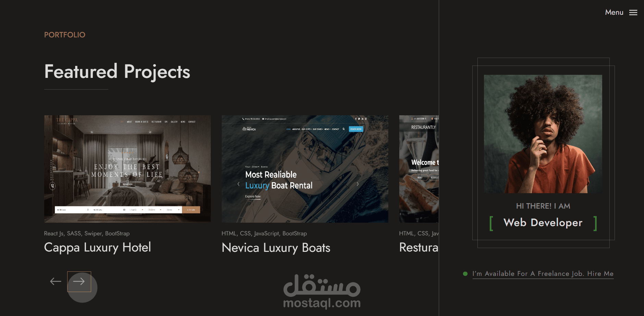Image resolution: width=644 pixels, height=316 pixels.
Task: Open the Nevica boat rental thumbnail
Action: pos(305,169)
